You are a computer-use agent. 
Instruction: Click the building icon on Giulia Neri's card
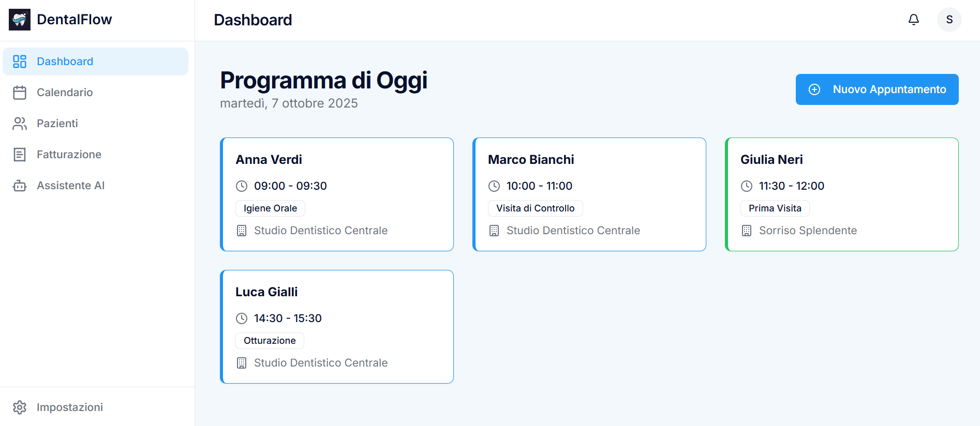click(x=746, y=231)
